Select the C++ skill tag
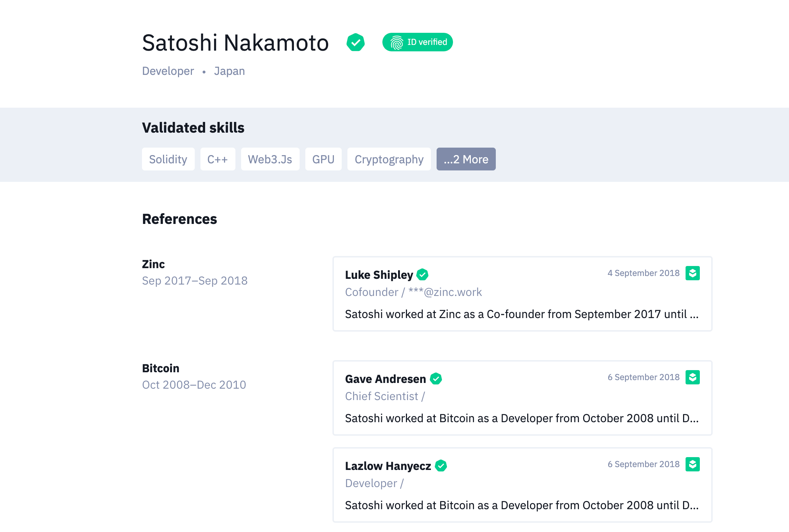This screenshot has width=789, height=532. point(218,159)
